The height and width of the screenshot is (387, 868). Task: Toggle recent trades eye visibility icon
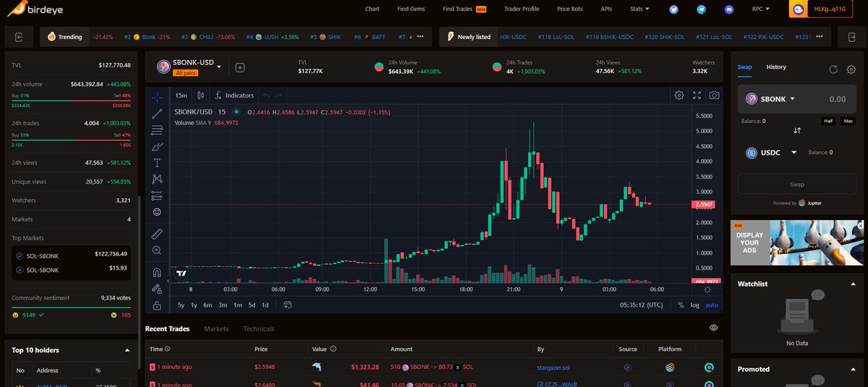714,328
